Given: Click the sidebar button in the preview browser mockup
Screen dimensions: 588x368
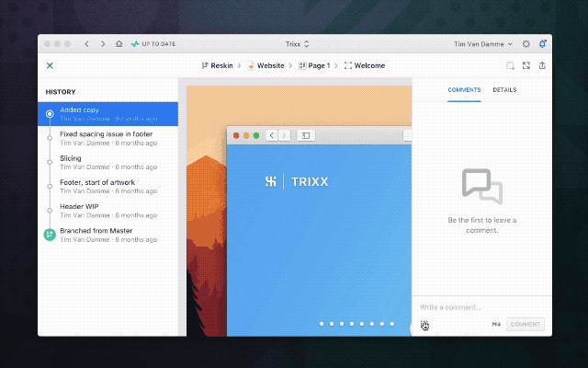Looking at the screenshot, I should point(306,135).
